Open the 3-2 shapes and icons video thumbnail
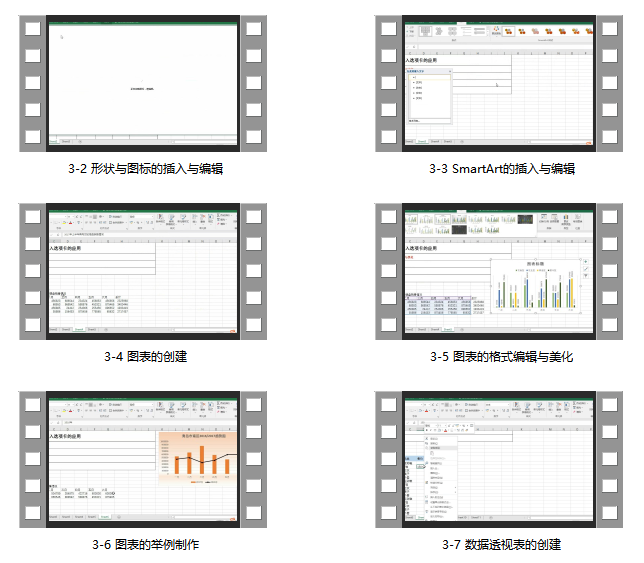Screen dimensions: 644x563 pos(143,83)
